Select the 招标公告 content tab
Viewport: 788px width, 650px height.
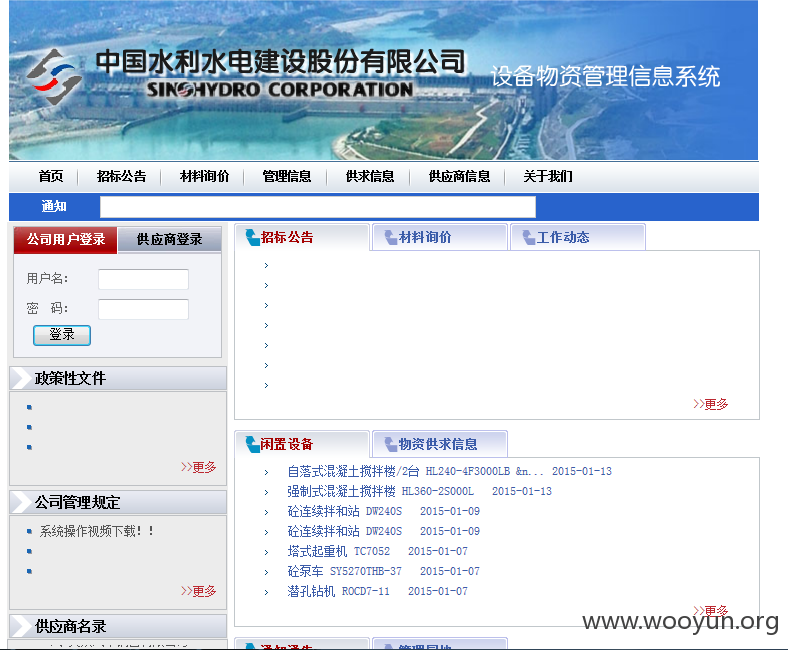pos(302,237)
